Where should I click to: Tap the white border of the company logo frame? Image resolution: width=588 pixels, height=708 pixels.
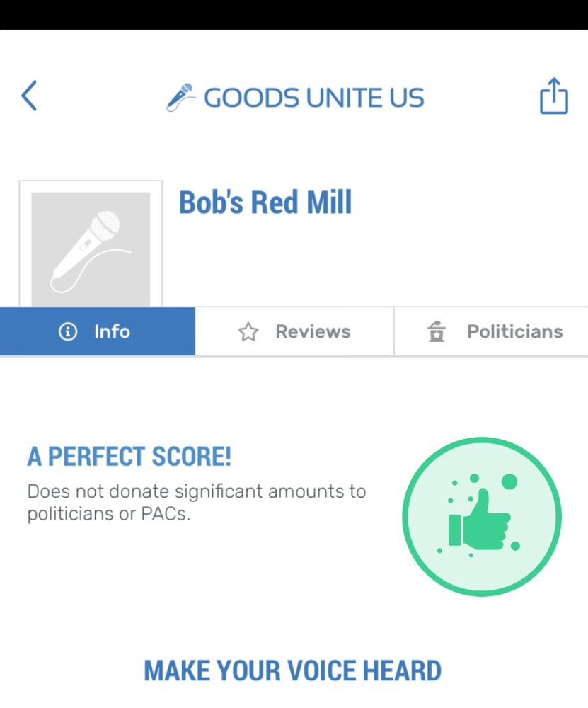pyautogui.click(x=25, y=244)
